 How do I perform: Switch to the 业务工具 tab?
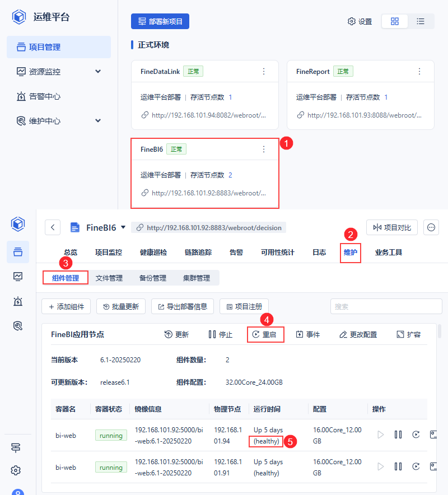click(x=388, y=252)
